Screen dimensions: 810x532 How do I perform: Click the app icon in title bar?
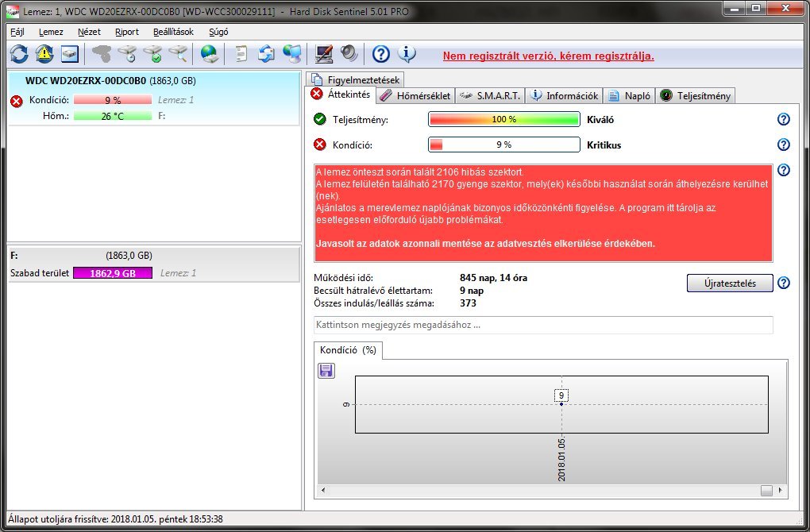(x=12, y=10)
